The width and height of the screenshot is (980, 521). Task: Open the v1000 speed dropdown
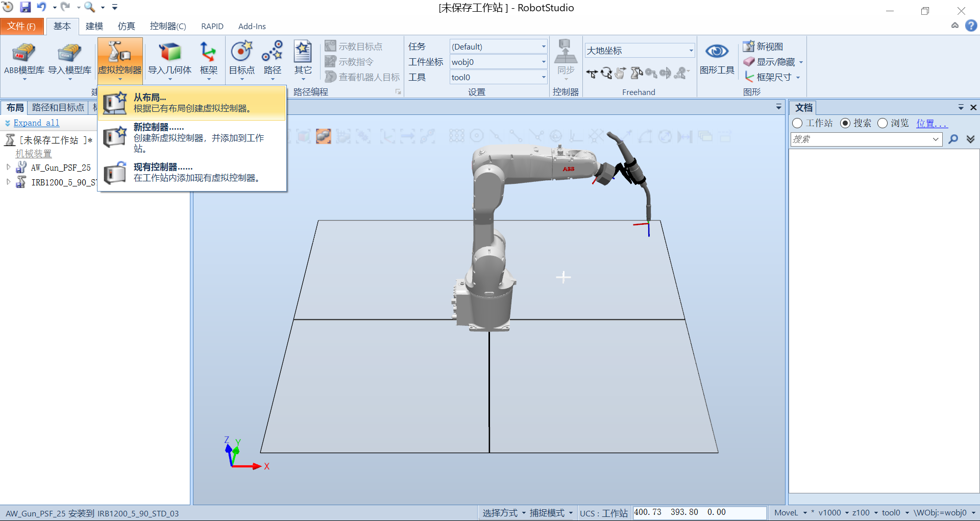(834, 513)
